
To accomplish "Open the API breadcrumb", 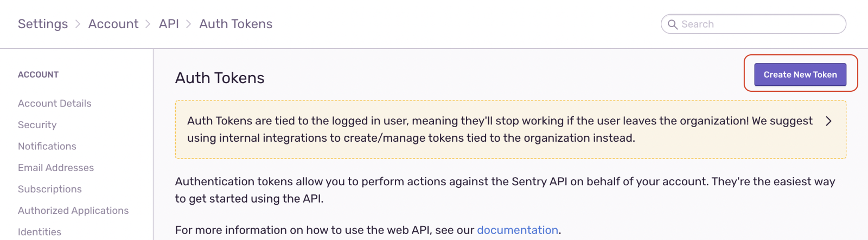I will coord(169,24).
